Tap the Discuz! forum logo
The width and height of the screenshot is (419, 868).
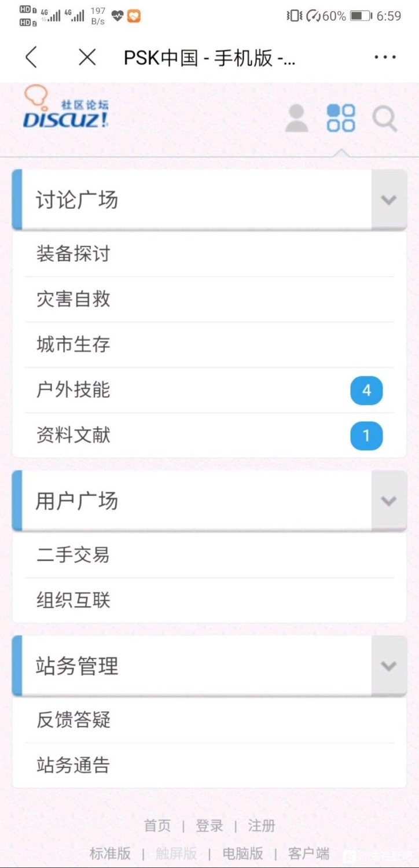click(x=66, y=107)
